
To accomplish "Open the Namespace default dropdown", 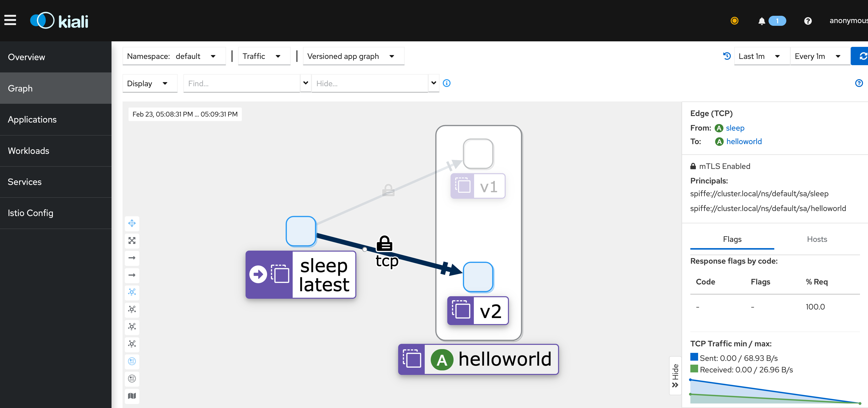I will pyautogui.click(x=174, y=56).
